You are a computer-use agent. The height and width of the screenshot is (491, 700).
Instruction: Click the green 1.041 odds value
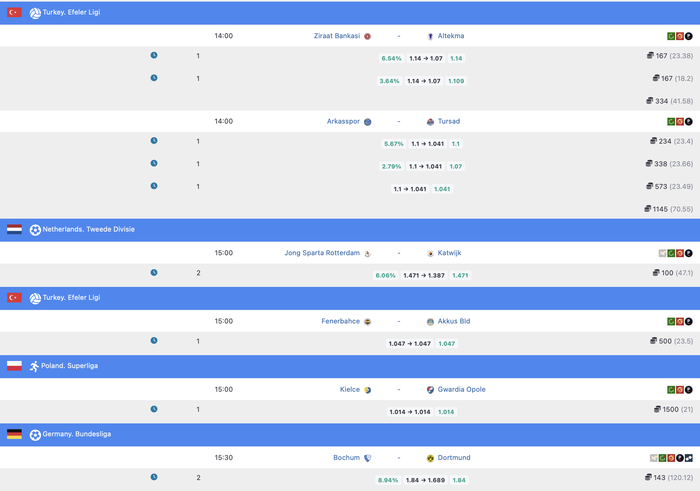pyautogui.click(x=442, y=189)
